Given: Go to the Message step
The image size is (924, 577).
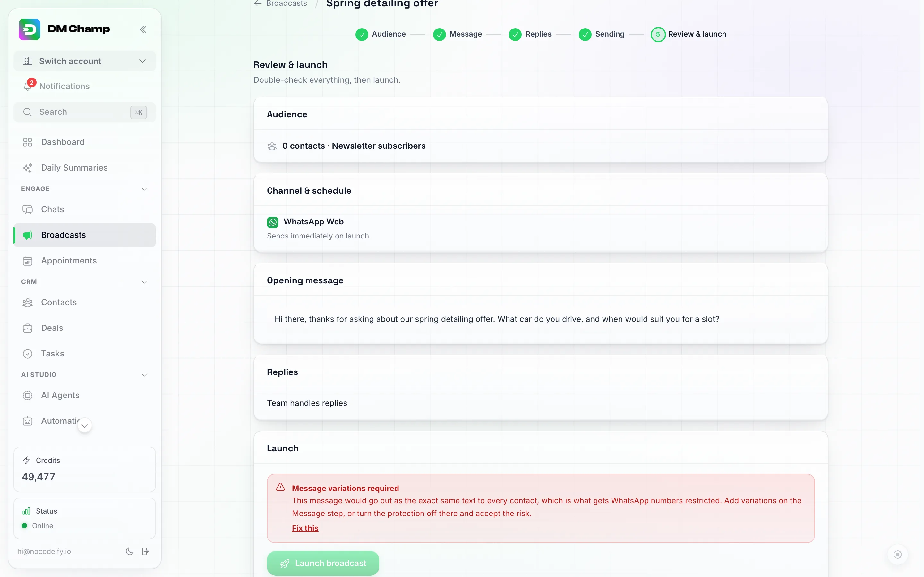Looking at the screenshot, I should click(458, 34).
